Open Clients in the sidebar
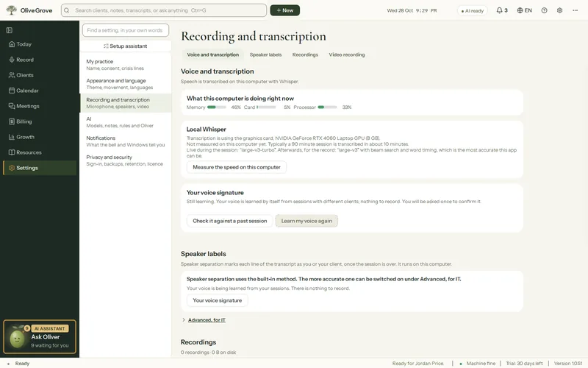 coord(40,75)
